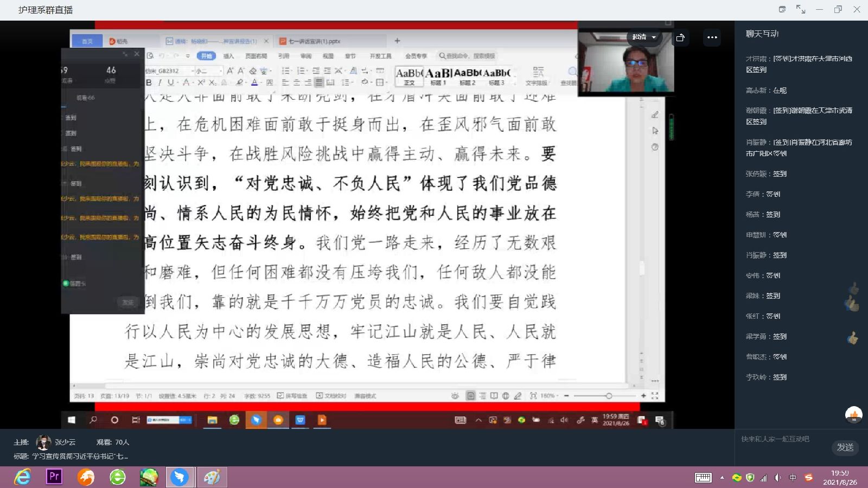The image size is (868, 488).
Task: Open Adobe Premiere Pro from the taskbar
Action: tap(54, 477)
